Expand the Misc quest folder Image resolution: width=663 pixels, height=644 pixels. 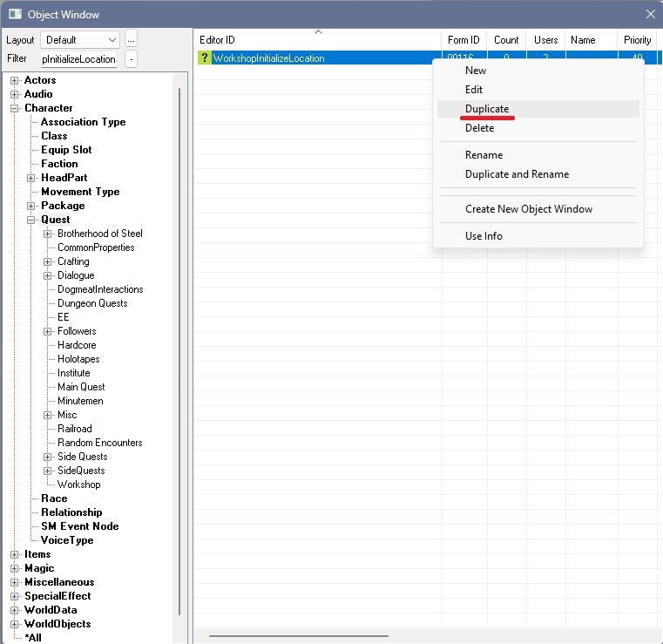click(x=47, y=415)
